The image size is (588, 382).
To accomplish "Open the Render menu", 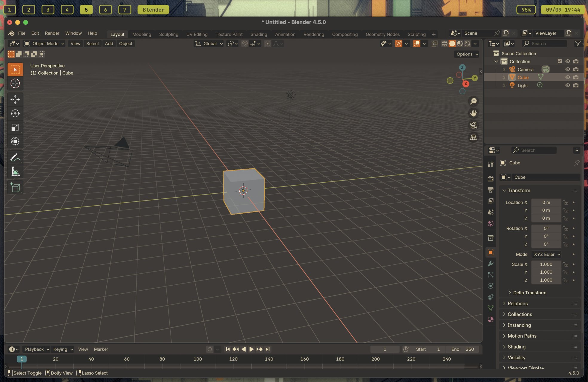I will coord(52,33).
